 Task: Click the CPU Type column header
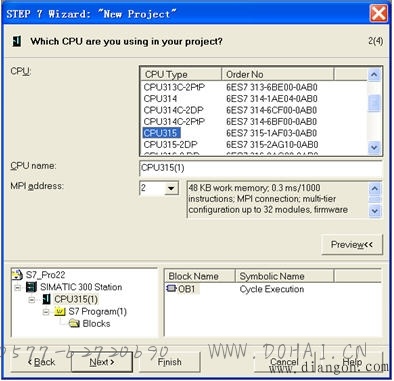tap(181, 74)
